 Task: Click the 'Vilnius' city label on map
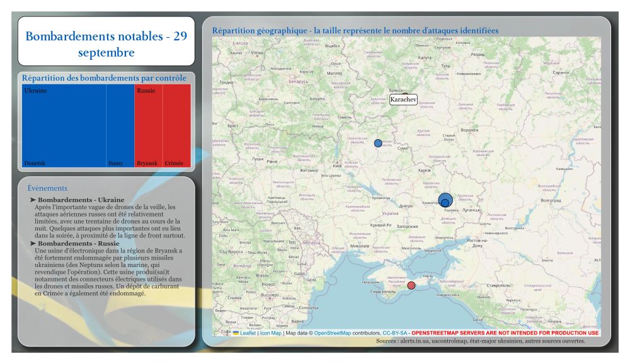tap(257, 53)
